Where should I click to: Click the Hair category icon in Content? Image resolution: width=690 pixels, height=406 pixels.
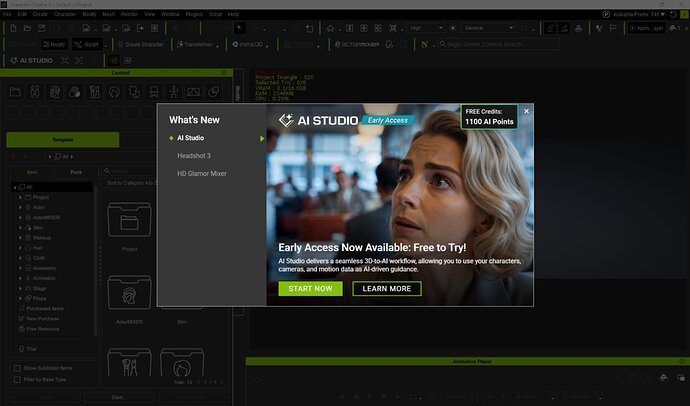(114, 92)
